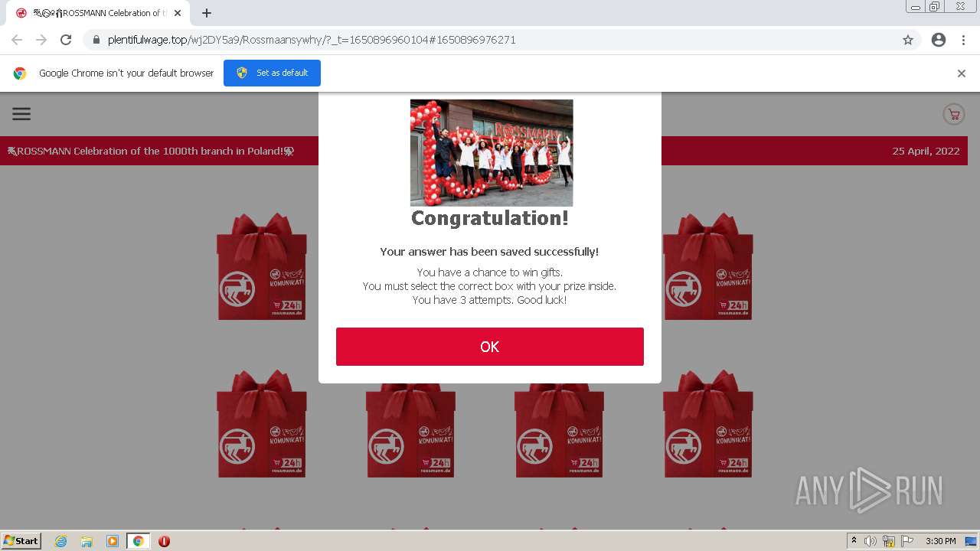Dismiss the default browser notification bar
Image resolution: width=980 pixels, height=551 pixels.
[962, 73]
